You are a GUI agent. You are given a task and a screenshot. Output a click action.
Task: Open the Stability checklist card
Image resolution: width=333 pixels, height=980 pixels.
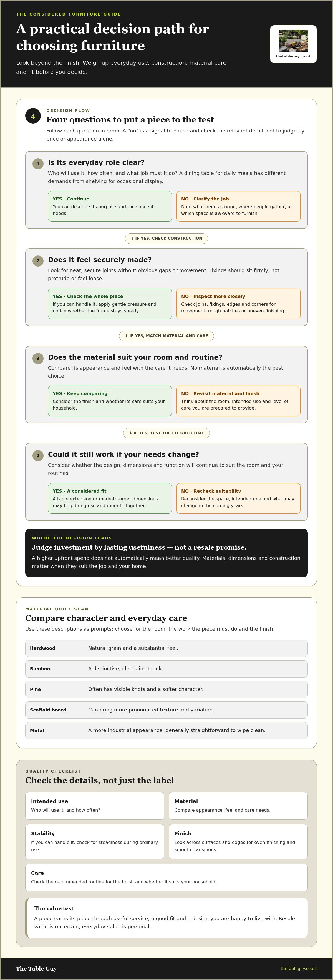(x=95, y=841)
